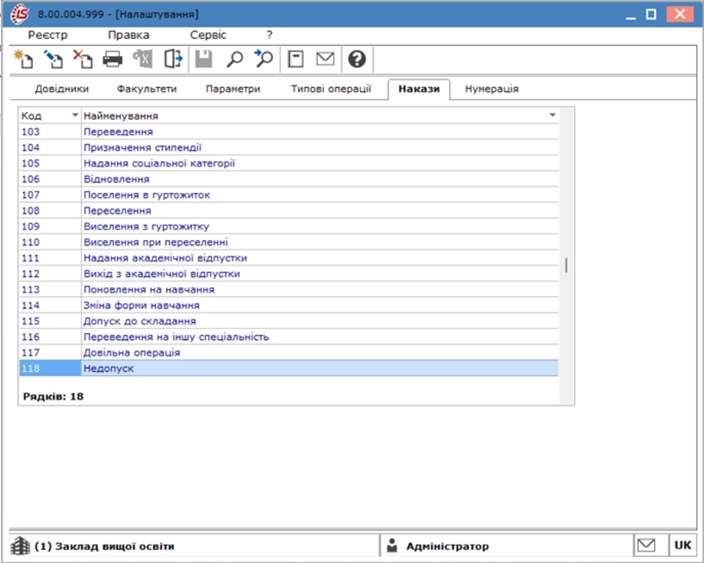Open the ? help menu
This screenshot has height=563, width=704.
[269, 35]
